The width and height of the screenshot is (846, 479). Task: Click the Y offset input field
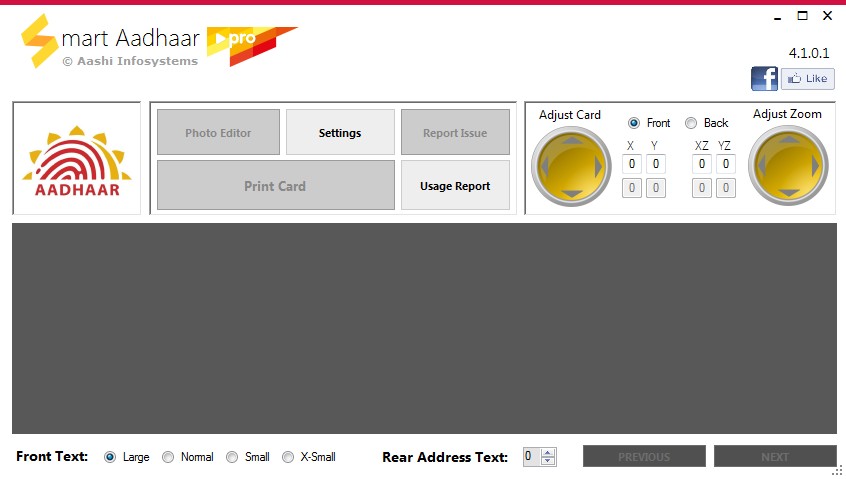coord(656,164)
